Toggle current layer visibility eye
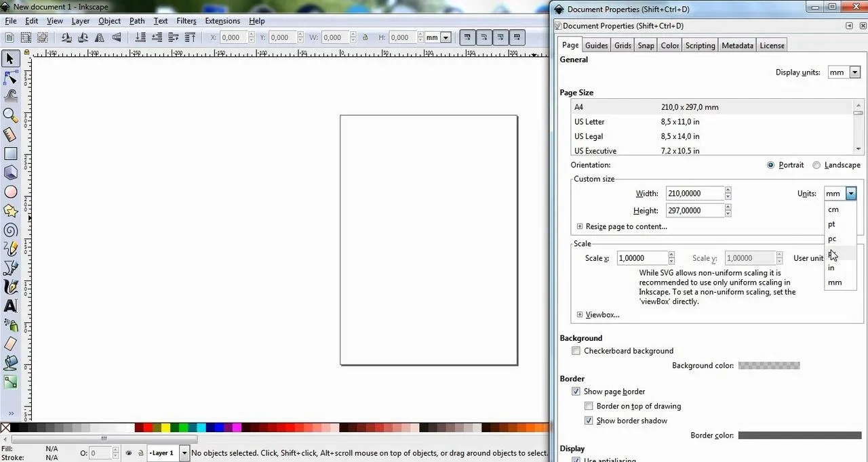The width and height of the screenshot is (868, 462). click(129, 453)
